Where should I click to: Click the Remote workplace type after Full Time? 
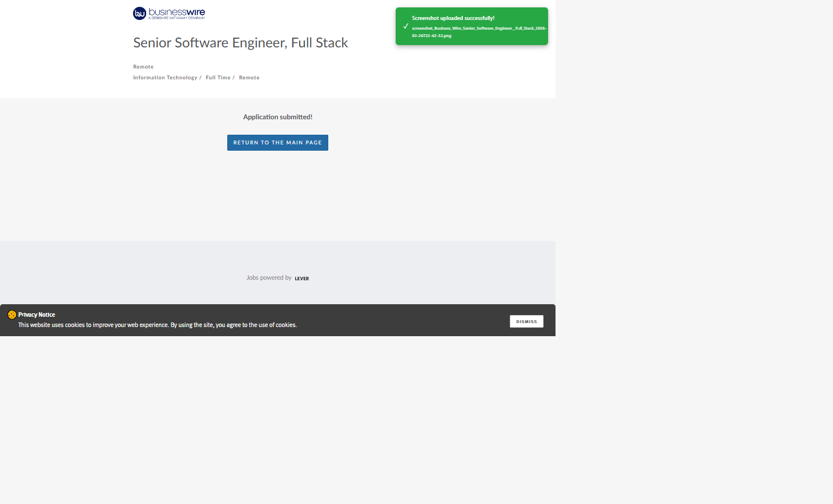[x=249, y=78]
